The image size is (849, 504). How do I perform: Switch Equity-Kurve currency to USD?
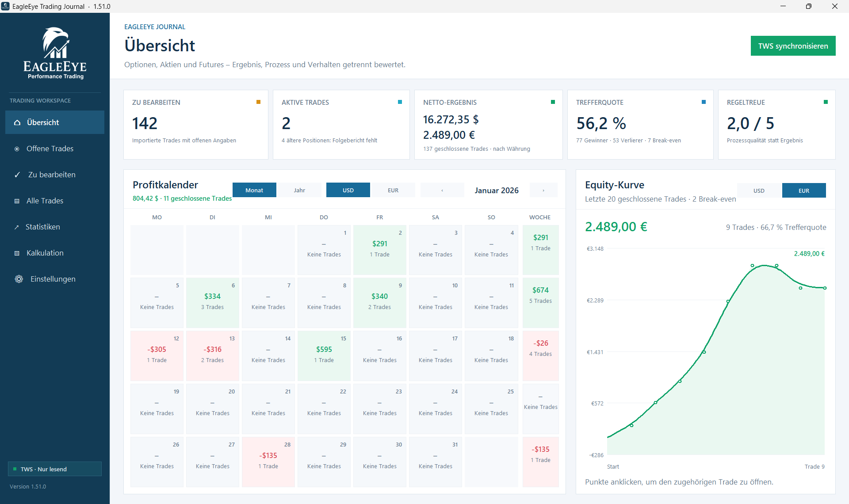coord(759,191)
